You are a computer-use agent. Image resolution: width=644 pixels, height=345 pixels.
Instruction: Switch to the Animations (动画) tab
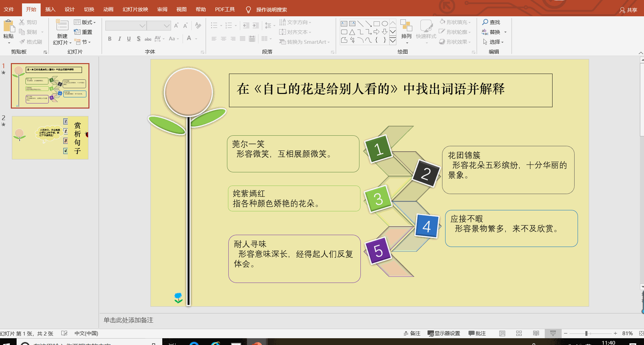[x=108, y=9]
